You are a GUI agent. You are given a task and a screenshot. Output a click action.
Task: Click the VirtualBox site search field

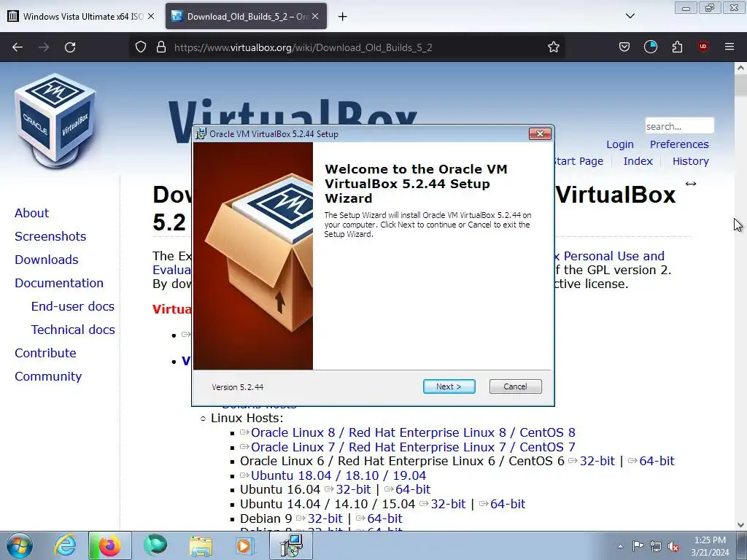(x=679, y=126)
